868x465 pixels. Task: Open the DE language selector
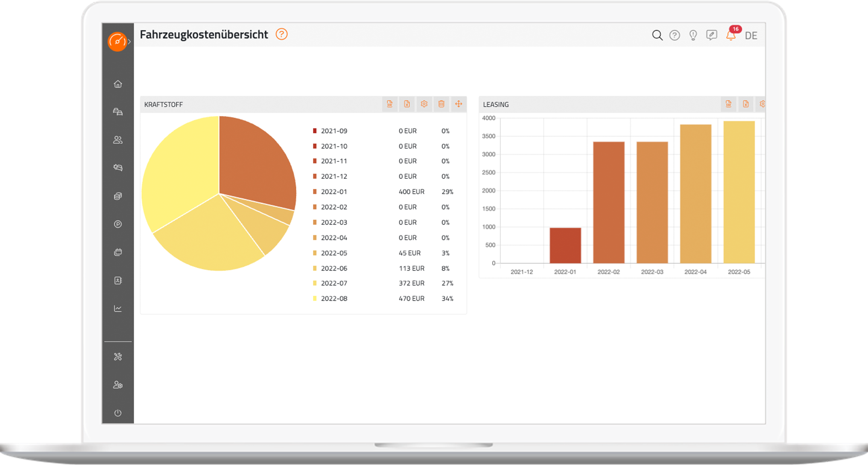(x=752, y=35)
